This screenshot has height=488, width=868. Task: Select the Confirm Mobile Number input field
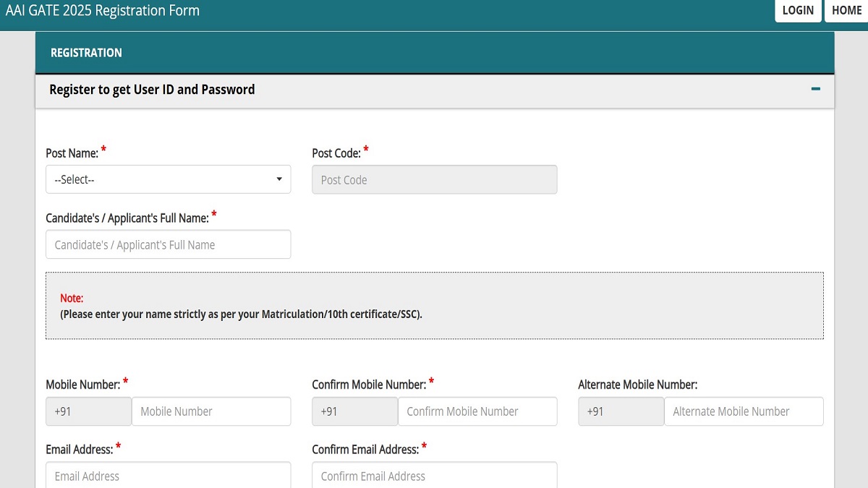tap(477, 411)
